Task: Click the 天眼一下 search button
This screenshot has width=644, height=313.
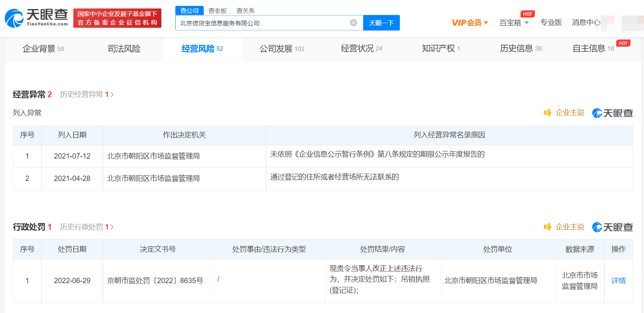Action: click(381, 23)
